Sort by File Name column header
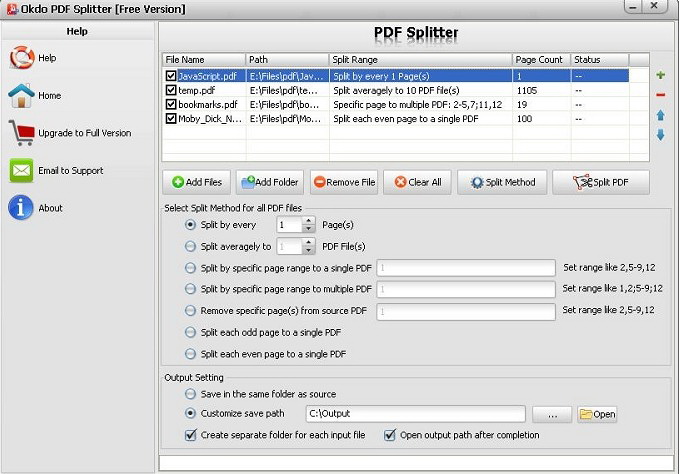This screenshot has width=680, height=474. (x=204, y=60)
